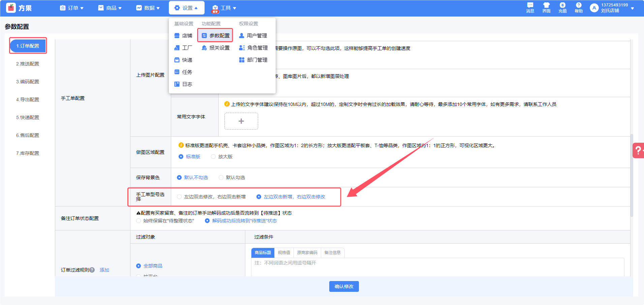Screen dimensions: 644x305
Task: Click the 添加 link for filter rules
Action: (104, 270)
